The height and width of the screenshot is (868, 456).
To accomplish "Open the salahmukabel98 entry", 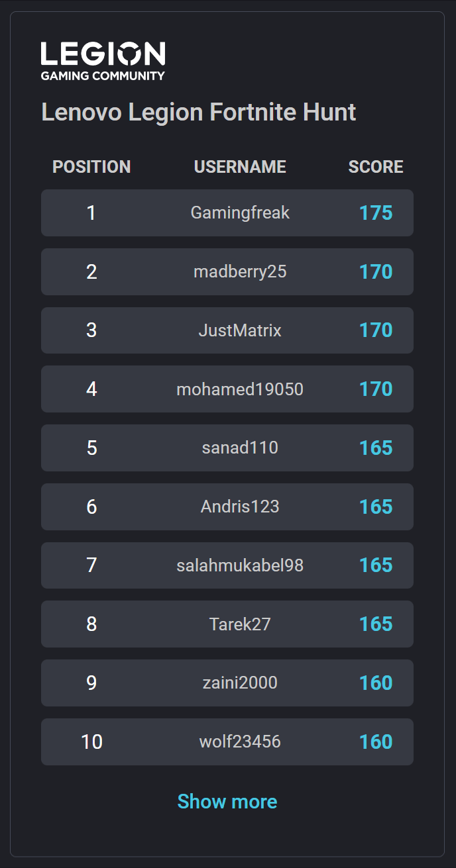I will click(240, 565).
